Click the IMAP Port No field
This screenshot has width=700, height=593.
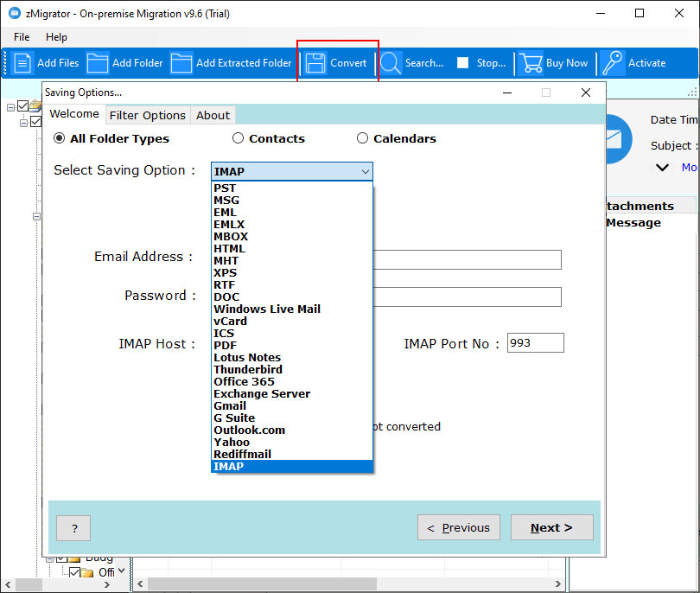click(535, 343)
